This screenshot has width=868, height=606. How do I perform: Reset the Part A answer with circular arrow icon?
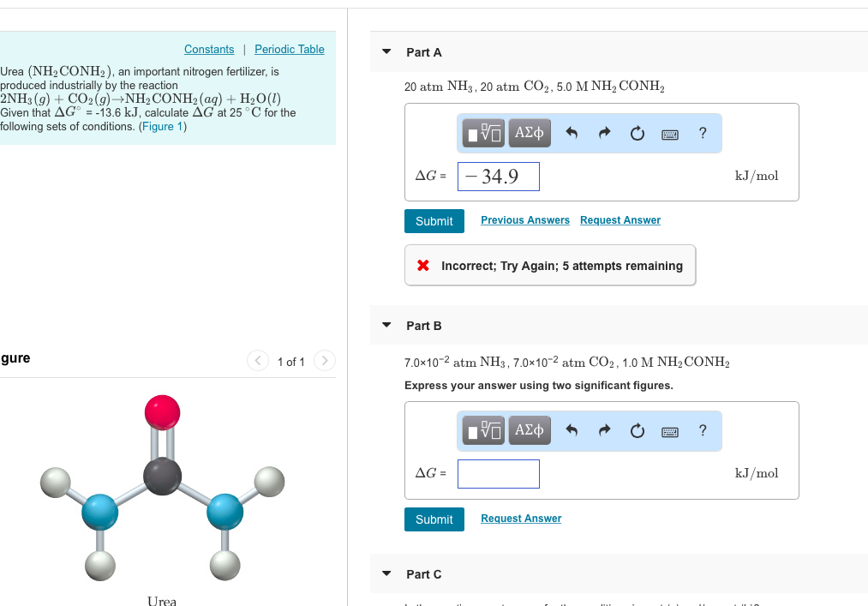(x=637, y=133)
